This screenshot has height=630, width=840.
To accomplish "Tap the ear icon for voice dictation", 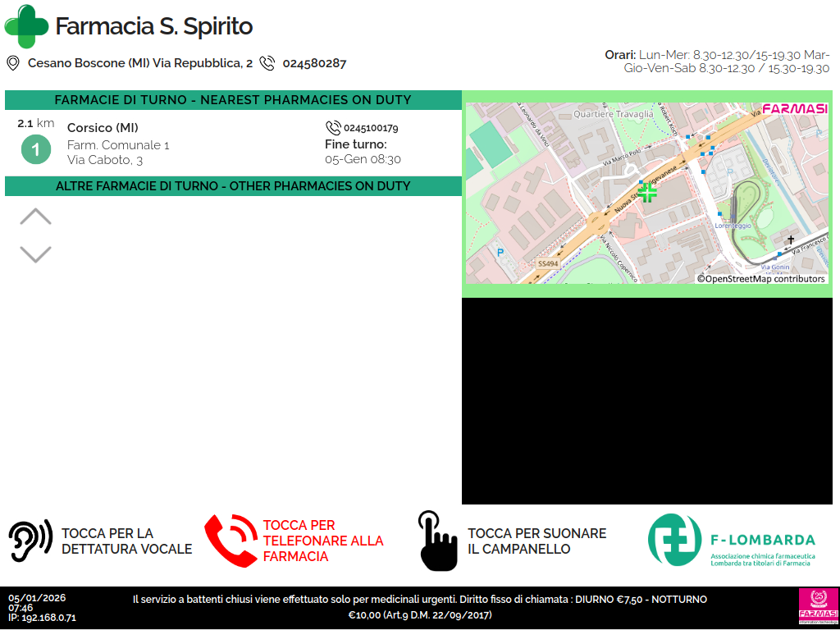I will click(30, 541).
